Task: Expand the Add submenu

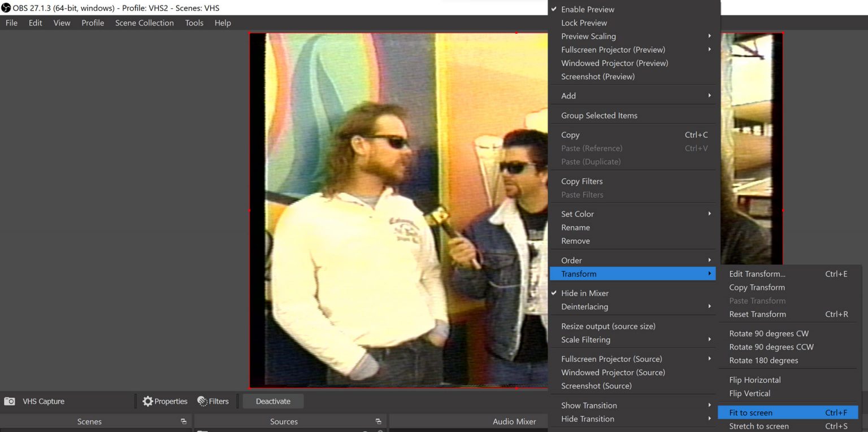Action: (x=568, y=95)
